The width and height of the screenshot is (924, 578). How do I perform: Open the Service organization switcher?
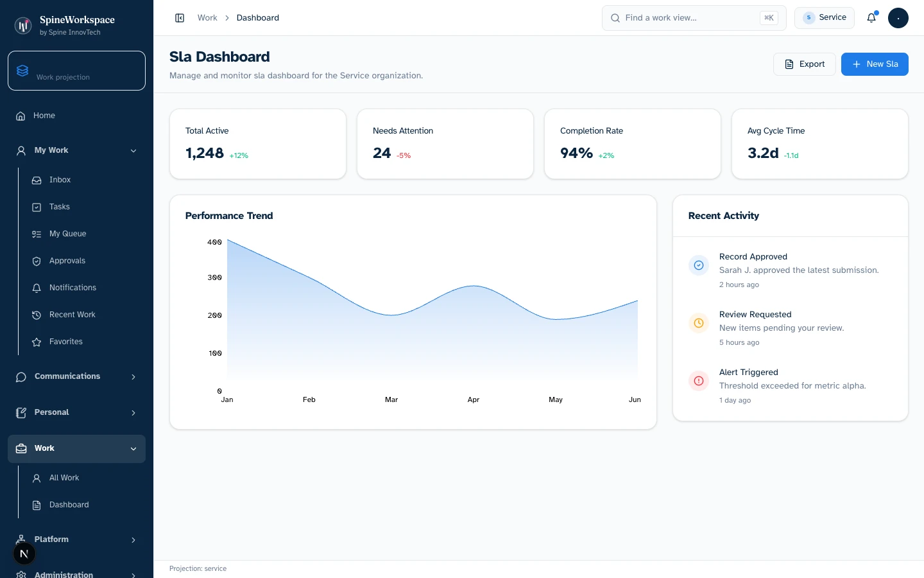[x=825, y=18]
